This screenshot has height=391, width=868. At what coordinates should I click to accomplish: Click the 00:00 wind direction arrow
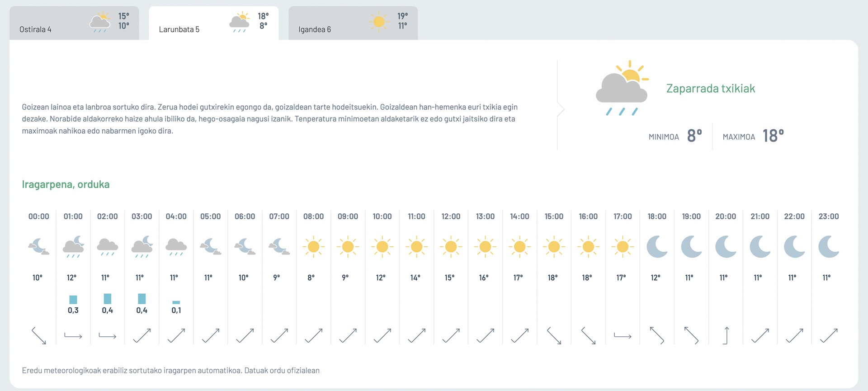pyautogui.click(x=39, y=336)
